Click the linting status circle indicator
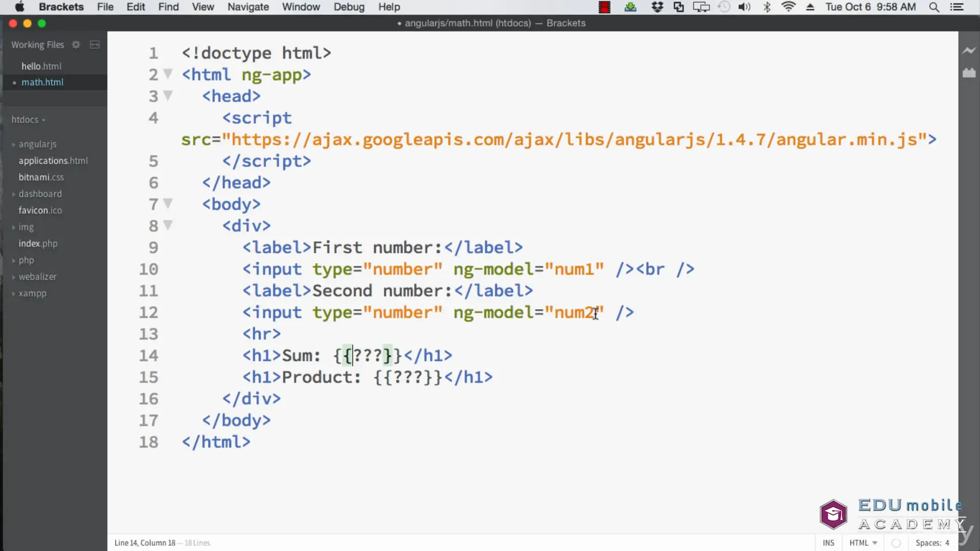This screenshot has height=551, width=980. click(896, 543)
